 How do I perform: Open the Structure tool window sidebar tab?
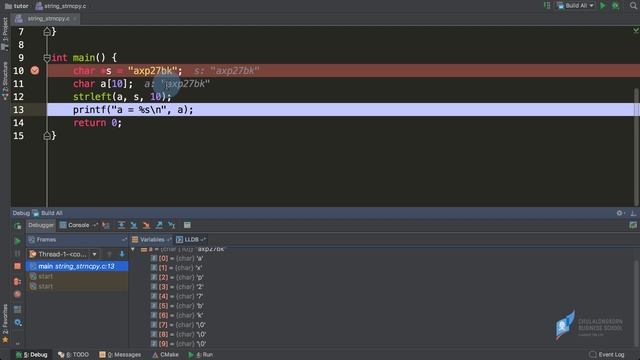point(5,81)
